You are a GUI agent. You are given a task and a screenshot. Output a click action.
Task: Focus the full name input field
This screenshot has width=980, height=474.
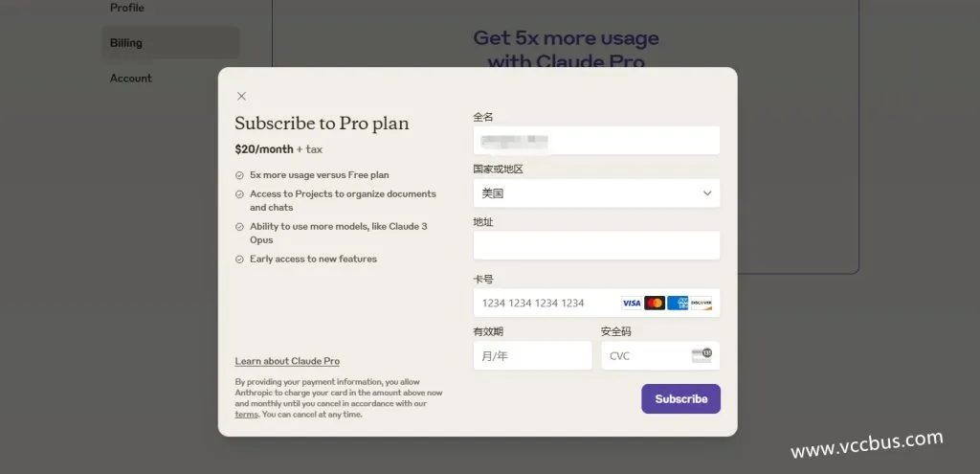pos(596,141)
